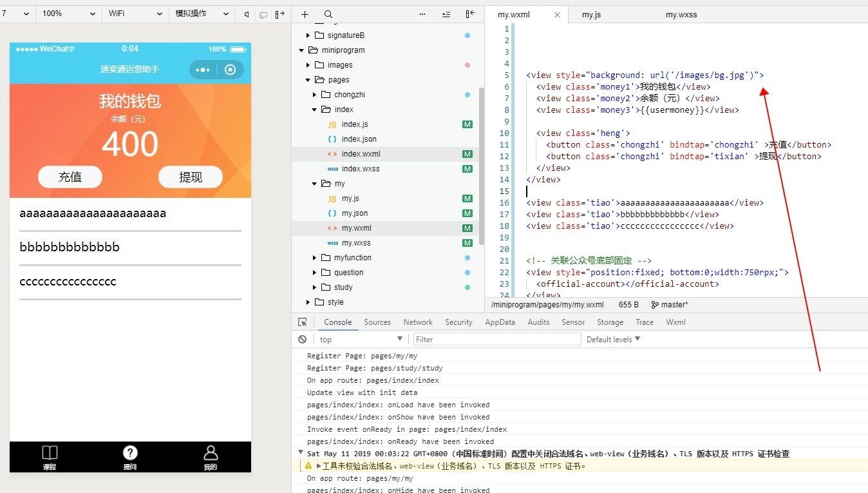This screenshot has width=868, height=493.
Task: Open the Default levels dropdown
Action: (x=613, y=340)
